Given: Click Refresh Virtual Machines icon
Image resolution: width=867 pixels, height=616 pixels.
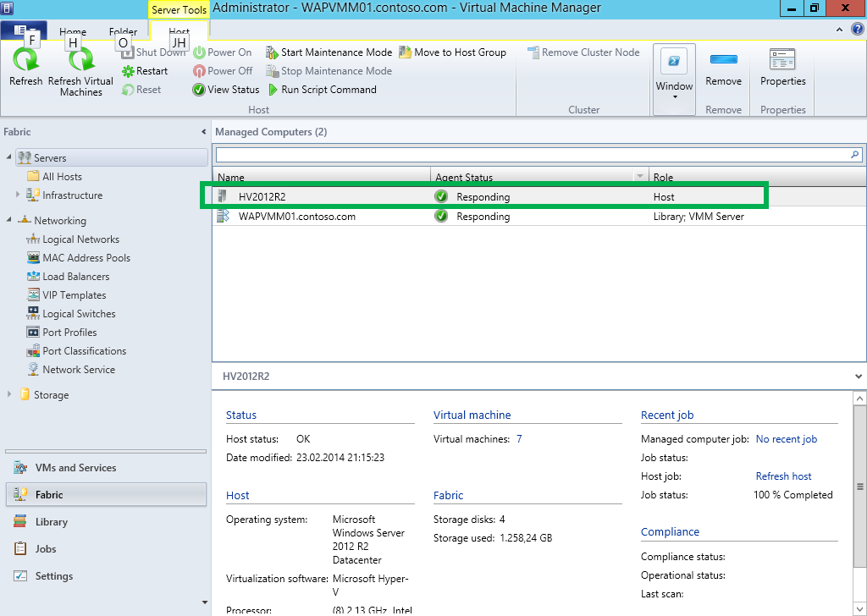Looking at the screenshot, I should click(x=80, y=60).
